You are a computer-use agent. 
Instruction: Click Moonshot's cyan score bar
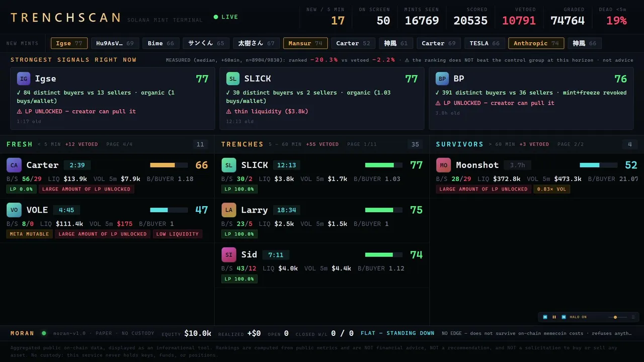point(598,165)
